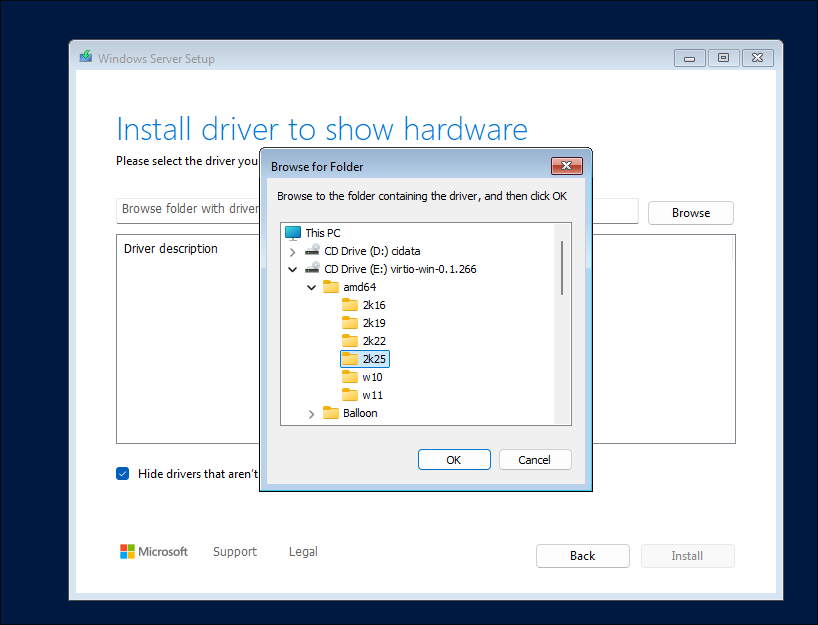This screenshot has height=625, width=818.
Task: Confirm folder selection with OK
Action: tap(454, 460)
